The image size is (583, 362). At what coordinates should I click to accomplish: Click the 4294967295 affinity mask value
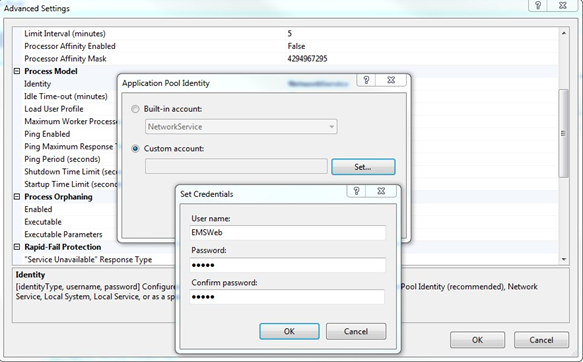[307, 59]
